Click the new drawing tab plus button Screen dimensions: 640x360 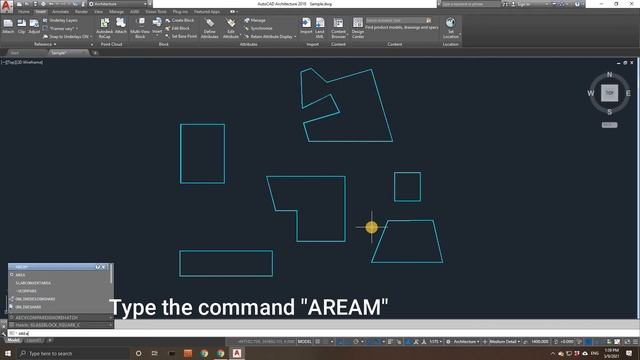click(x=95, y=53)
